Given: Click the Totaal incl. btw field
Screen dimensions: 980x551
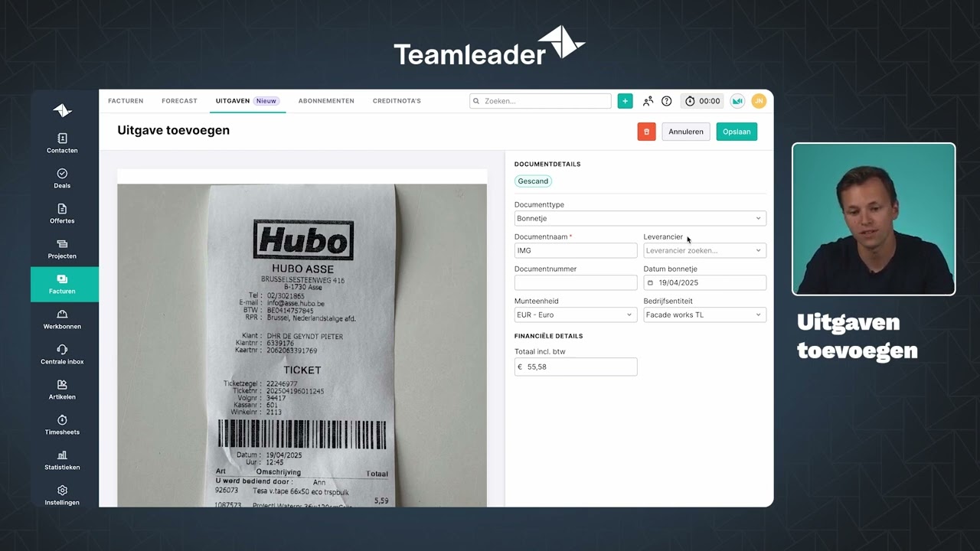Looking at the screenshot, I should tap(576, 367).
